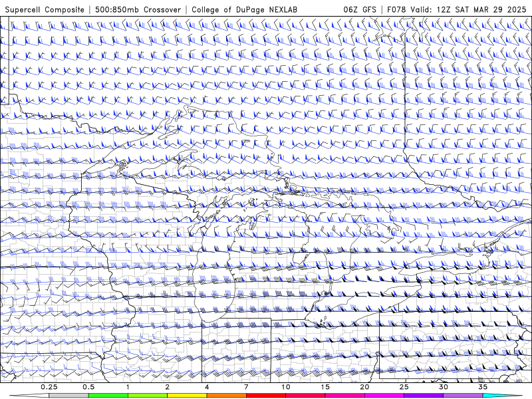Click the 'Supercell Composite' title text
This screenshot has height=399, width=532.
point(45,9)
